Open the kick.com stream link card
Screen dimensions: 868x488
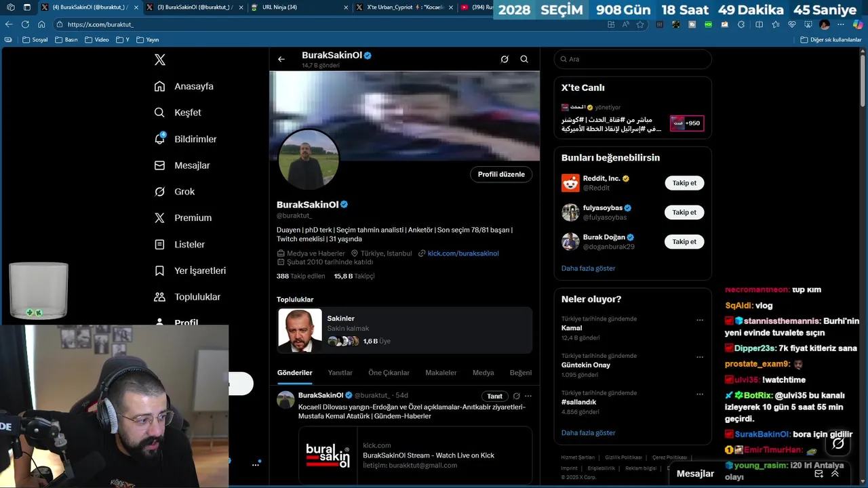pos(415,455)
